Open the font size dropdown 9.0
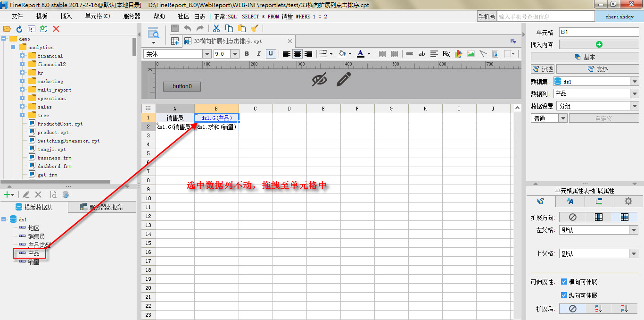 pos(235,54)
